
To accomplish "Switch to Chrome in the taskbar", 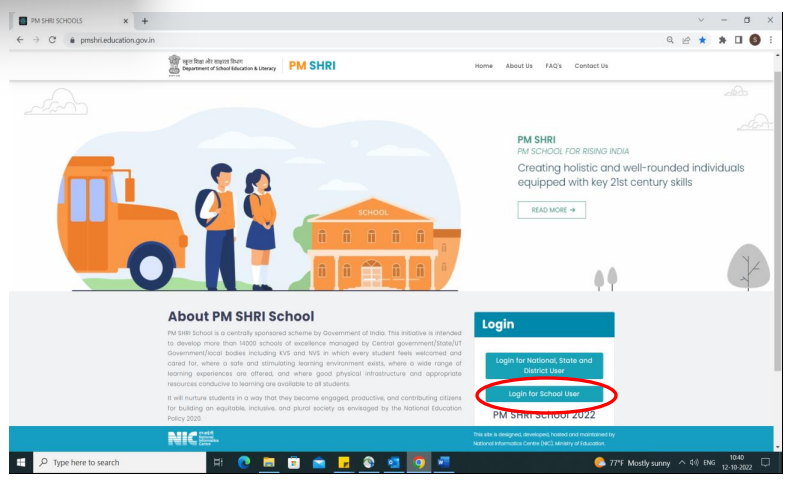I will coord(419,462).
